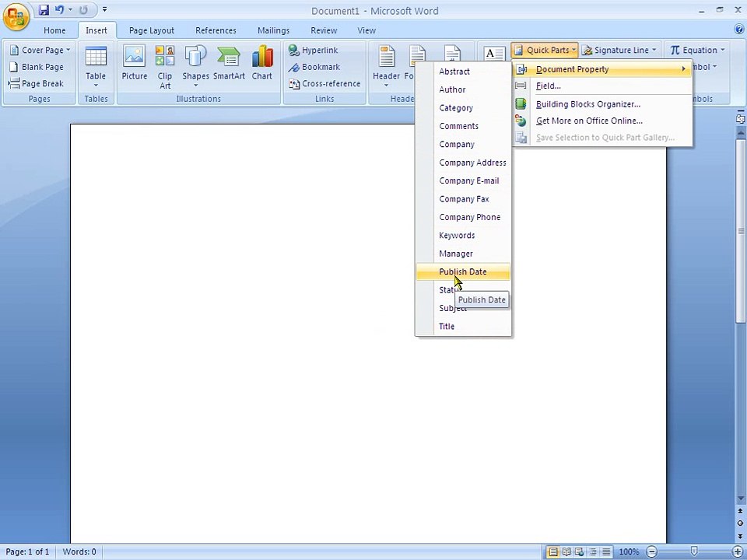Screen dimensions: 747x560
Task: Select Get More on Office Online...
Action: coord(602,121)
